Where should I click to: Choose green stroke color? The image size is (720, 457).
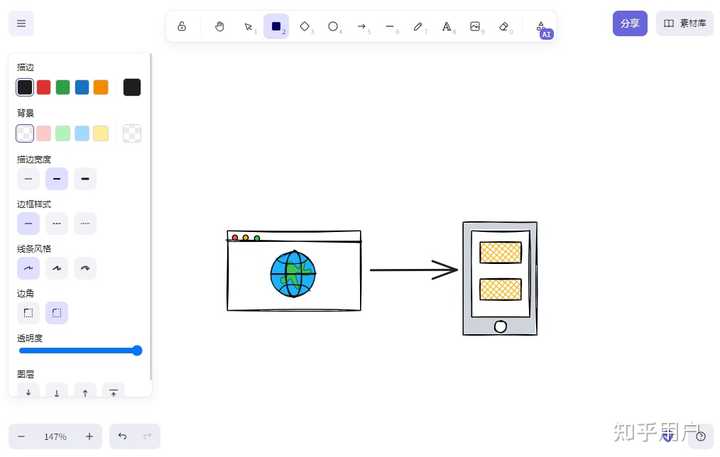pyautogui.click(x=63, y=87)
